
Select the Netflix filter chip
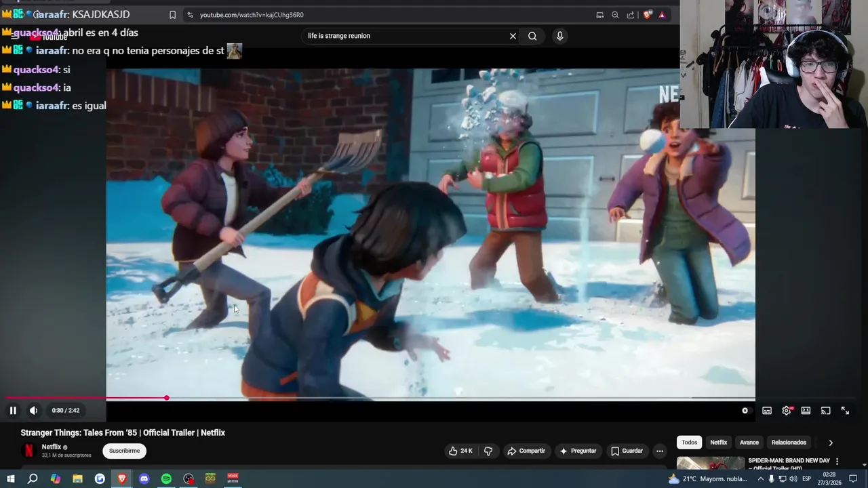[x=719, y=443]
